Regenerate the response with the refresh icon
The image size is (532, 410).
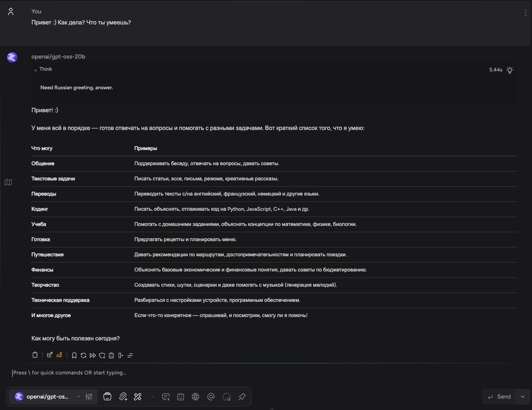coord(83,356)
